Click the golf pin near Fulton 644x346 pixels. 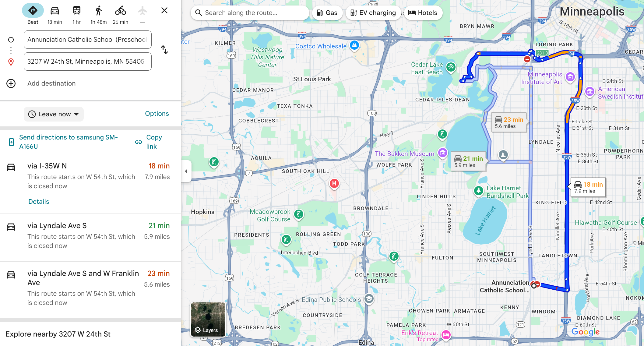click(394, 256)
